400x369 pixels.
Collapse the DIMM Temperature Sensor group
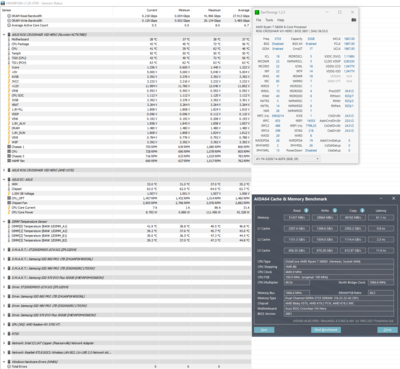point(4,221)
